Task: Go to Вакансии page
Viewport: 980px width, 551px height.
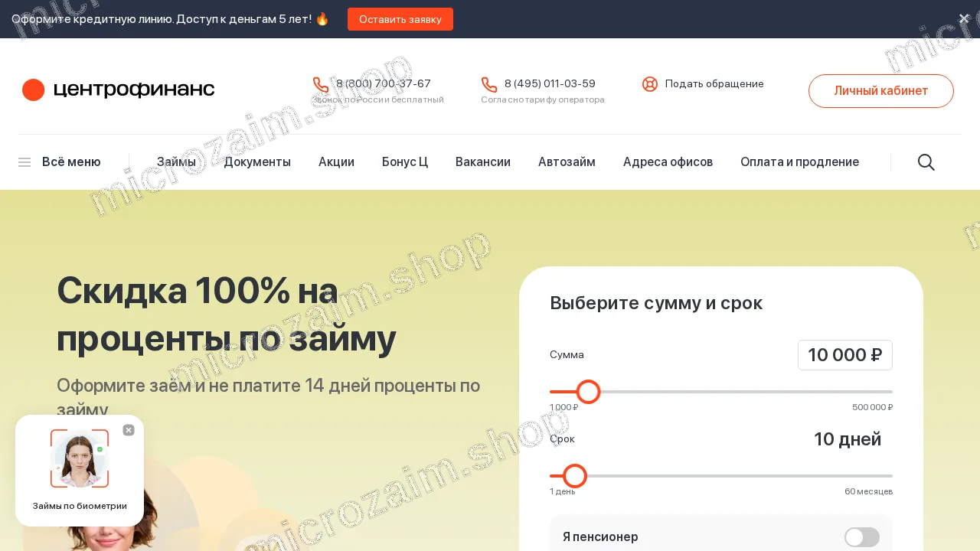Action: coord(483,162)
